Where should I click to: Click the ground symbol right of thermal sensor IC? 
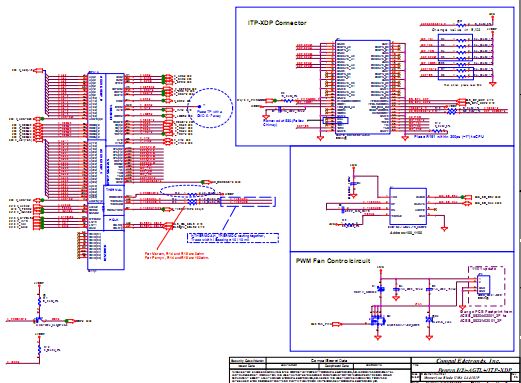(444, 229)
